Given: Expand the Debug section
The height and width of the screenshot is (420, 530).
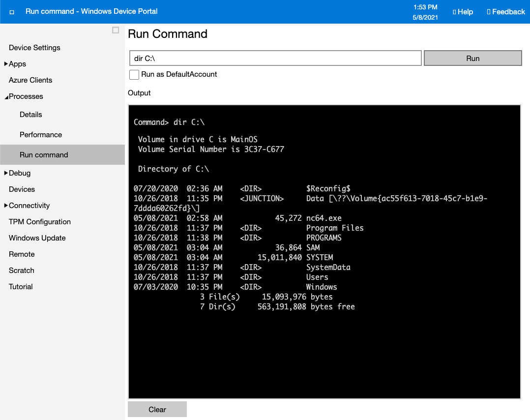Looking at the screenshot, I should [6, 173].
